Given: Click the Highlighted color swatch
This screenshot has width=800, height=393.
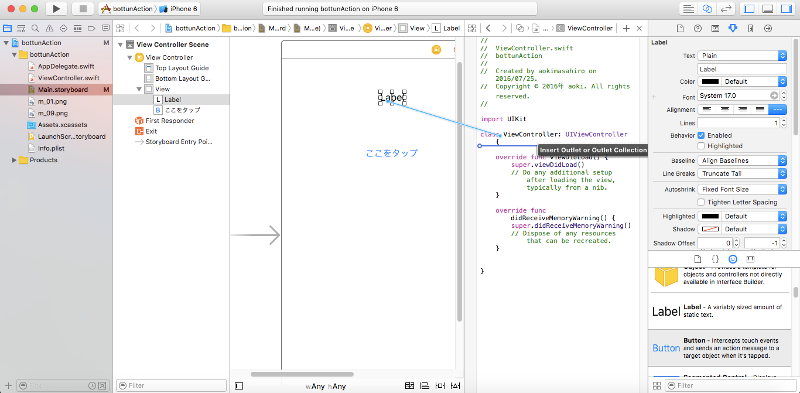Looking at the screenshot, I should click(710, 216).
